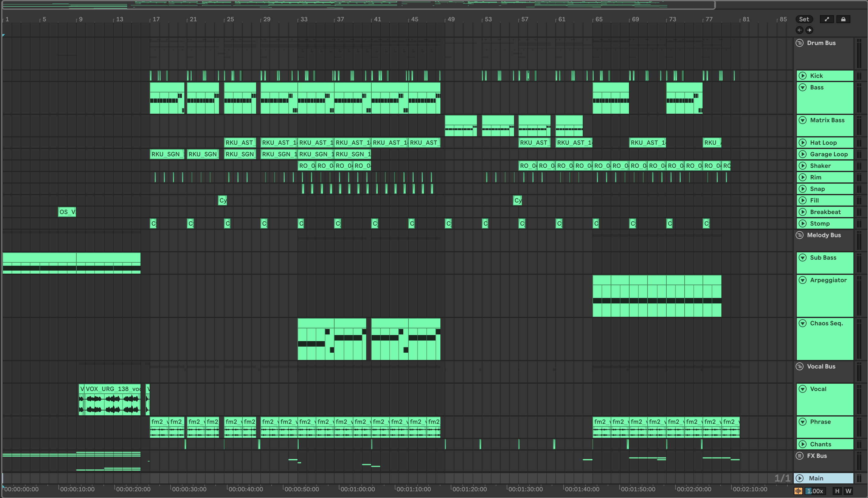Select the first RKU_SGN clip at bar 17
This screenshot has height=498, width=868.
[167, 154]
